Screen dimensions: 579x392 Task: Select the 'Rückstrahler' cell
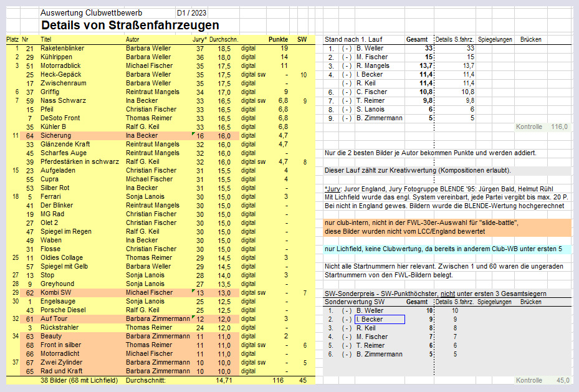[x=59, y=327]
